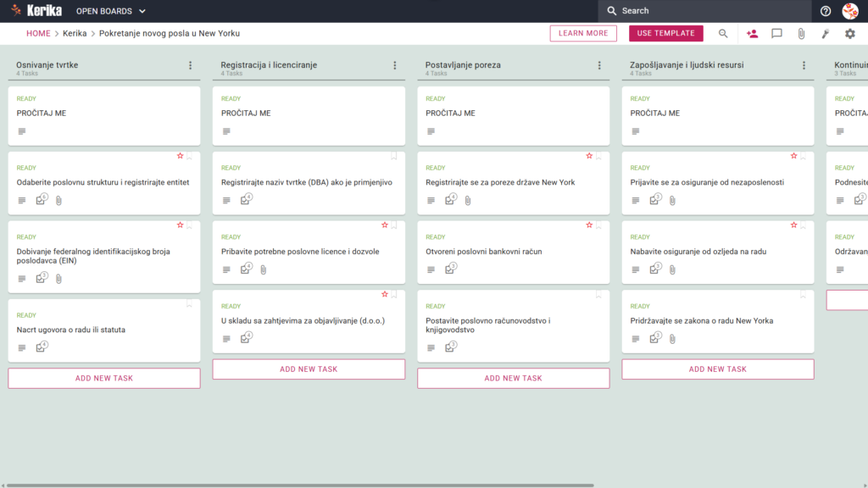Click the board search magnifier icon
This screenshot has width=868, height=488.
723,34
